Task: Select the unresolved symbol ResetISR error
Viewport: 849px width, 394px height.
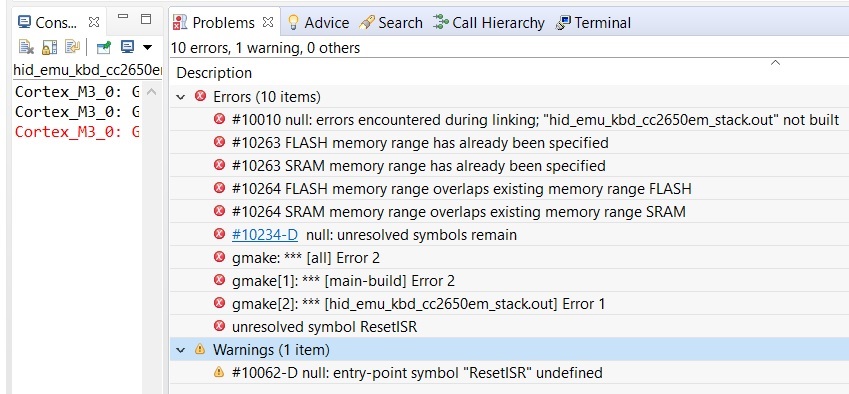Action: point(324,327)
